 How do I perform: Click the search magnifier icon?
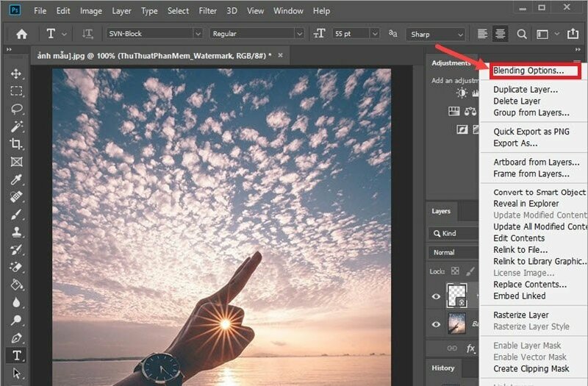pos(522,34)
